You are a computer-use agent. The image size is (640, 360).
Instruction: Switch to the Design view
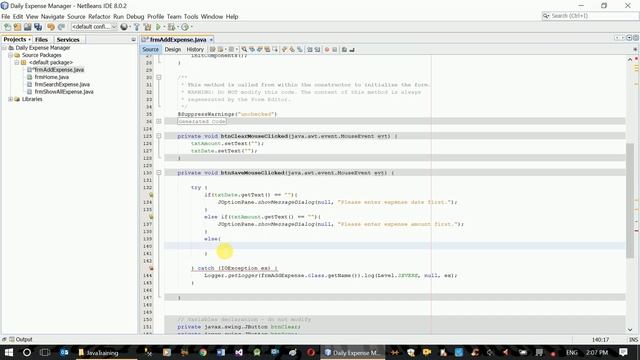(x=173, y=49)
